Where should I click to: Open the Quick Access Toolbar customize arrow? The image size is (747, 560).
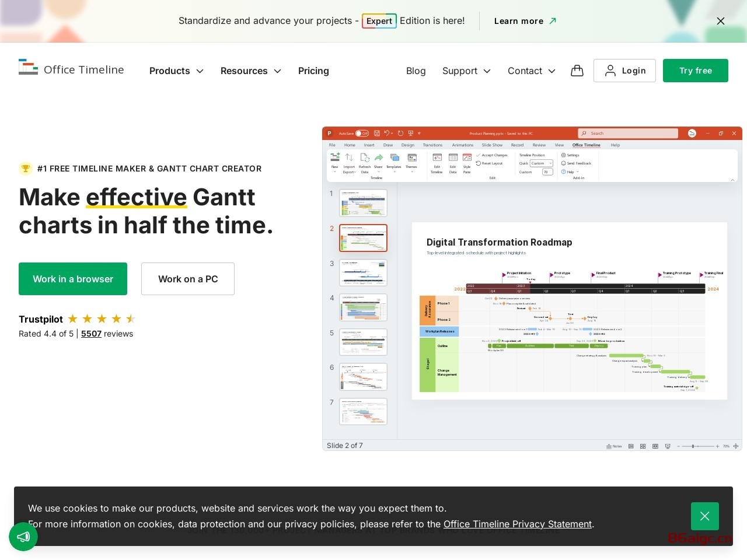click(419, 134)
